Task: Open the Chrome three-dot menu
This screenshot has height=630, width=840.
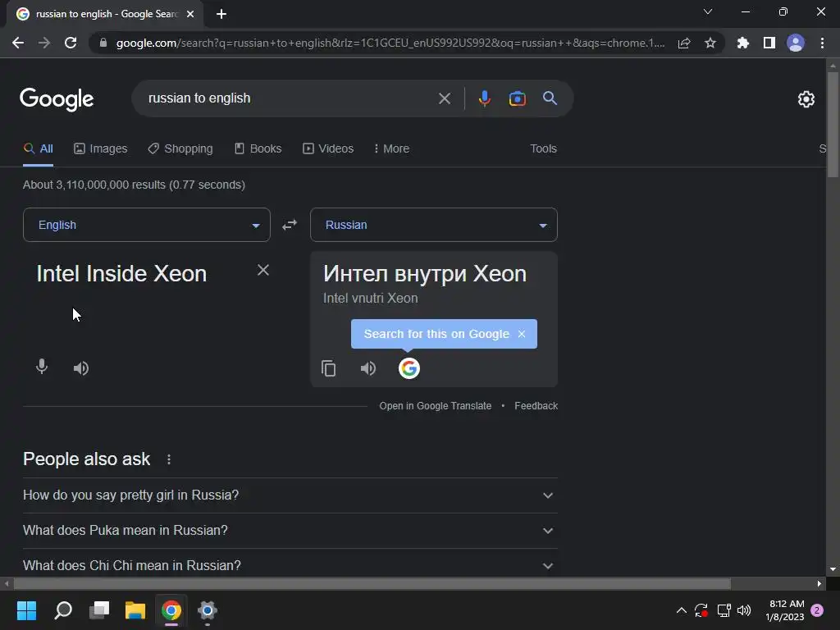Action: coord(822,43)
